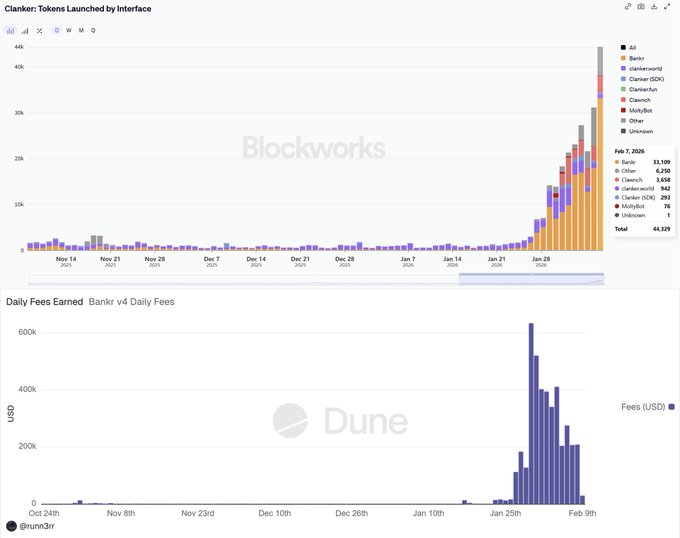Select quarterly (Q) interval
The width and height of the screenshot is (680, 538).
point(93,30)
